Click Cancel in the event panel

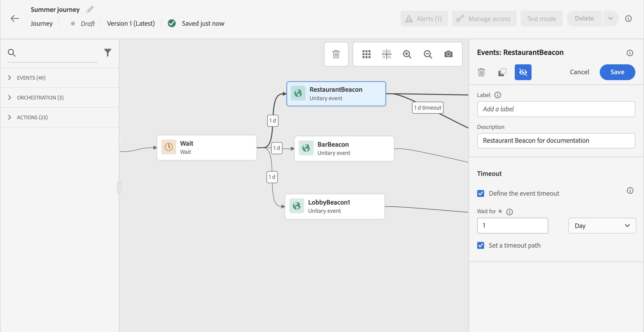click(x=579, y=72)
